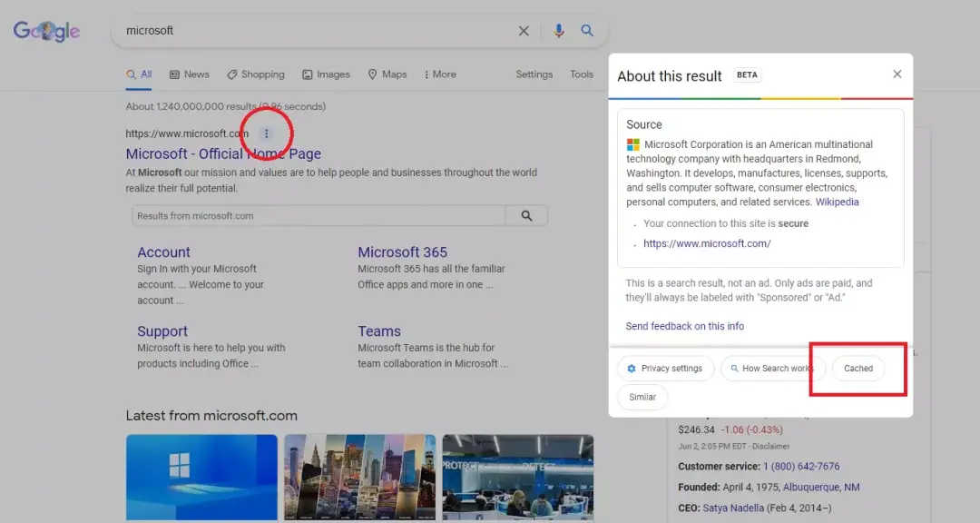Focus the Results from microsoft.com search field
This screenshot has height=523, width=980.
tap(318, 216)
